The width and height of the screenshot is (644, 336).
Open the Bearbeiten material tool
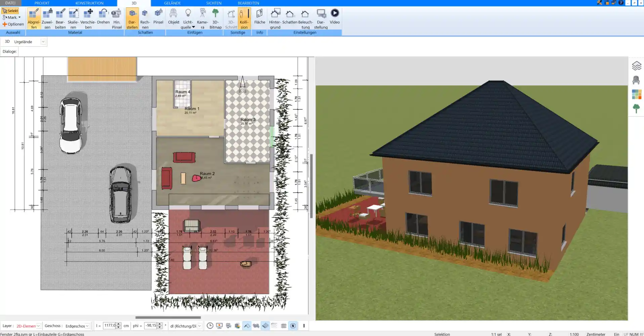[60, 19]
